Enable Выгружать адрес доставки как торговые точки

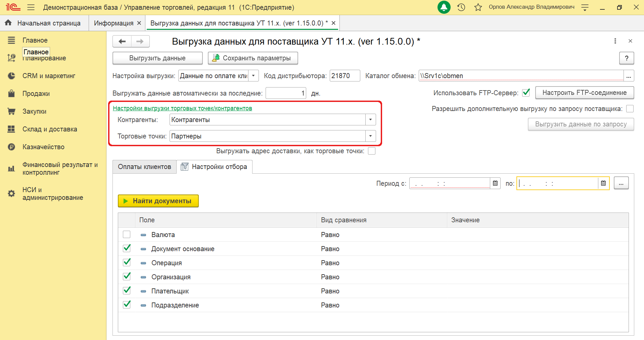372,151
